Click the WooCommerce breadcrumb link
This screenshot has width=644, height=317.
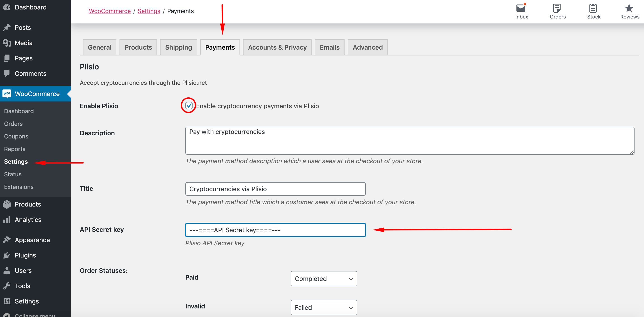(x=110, y=11)
